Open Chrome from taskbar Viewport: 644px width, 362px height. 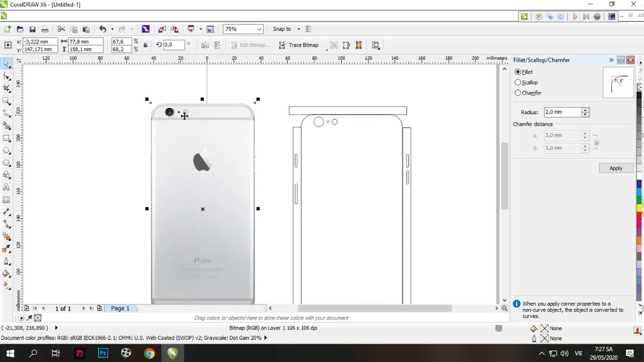click(149, 353)
